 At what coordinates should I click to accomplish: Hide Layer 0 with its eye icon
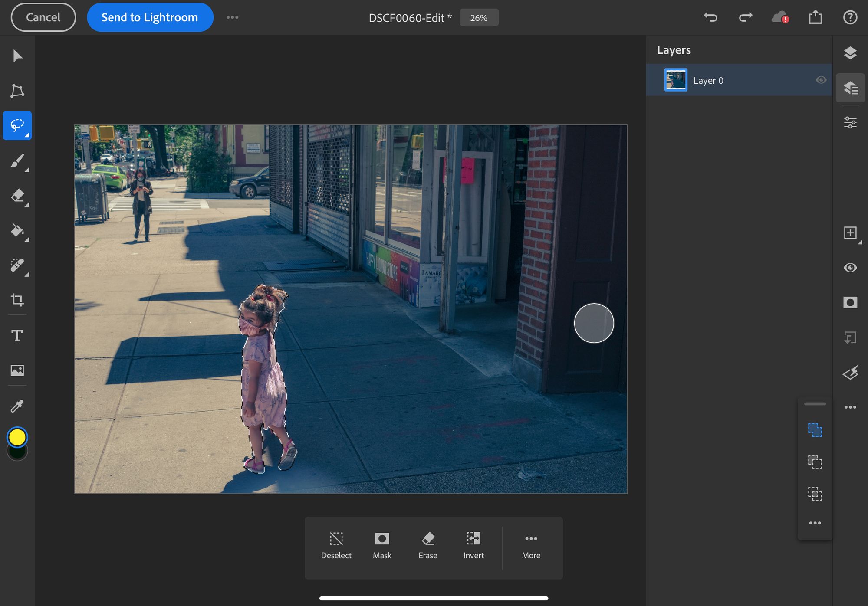[x=821, y=80]
